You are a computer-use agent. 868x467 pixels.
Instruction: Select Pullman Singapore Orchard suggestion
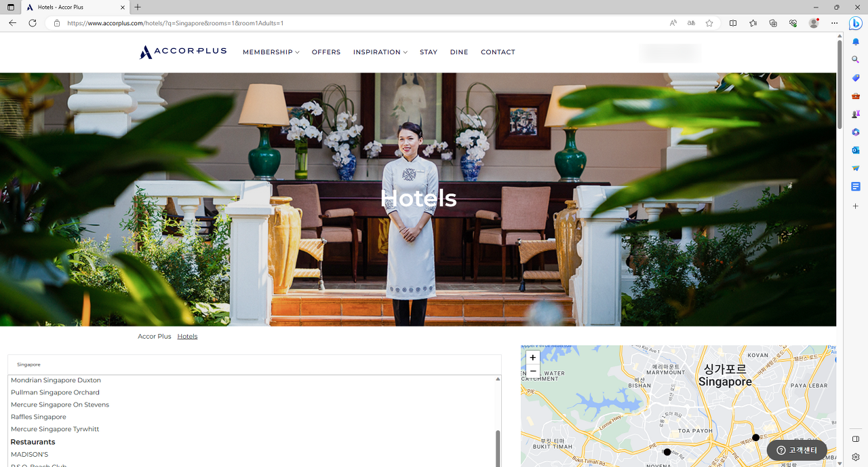[55, 392]
